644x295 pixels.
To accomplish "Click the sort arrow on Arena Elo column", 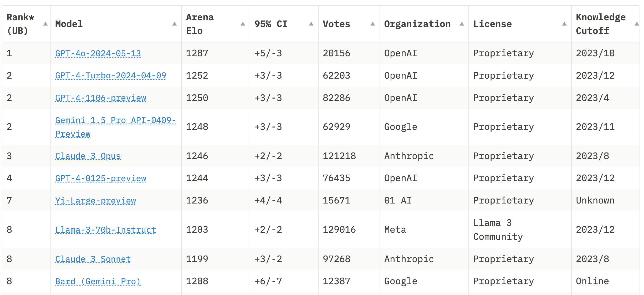I will pyautogui.click(x=243, y=24).
